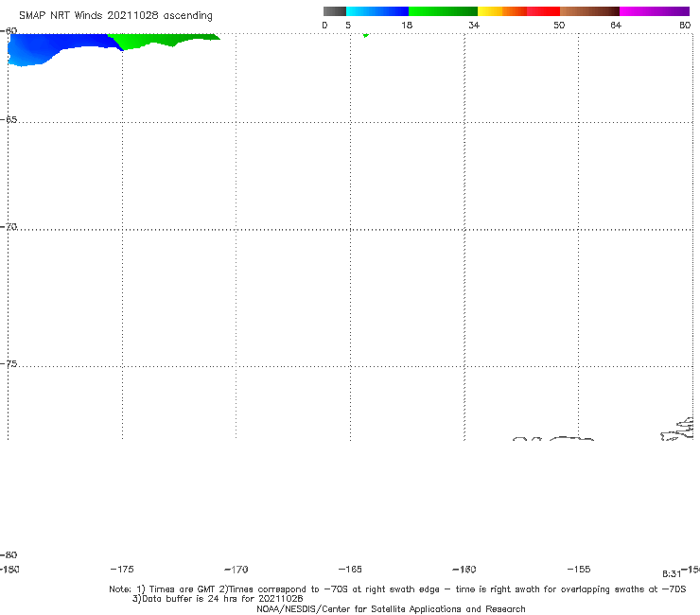This screenshot has width=700, height=615.
Task: Click the latitude axis label '-65'
Action: (9, 120)
